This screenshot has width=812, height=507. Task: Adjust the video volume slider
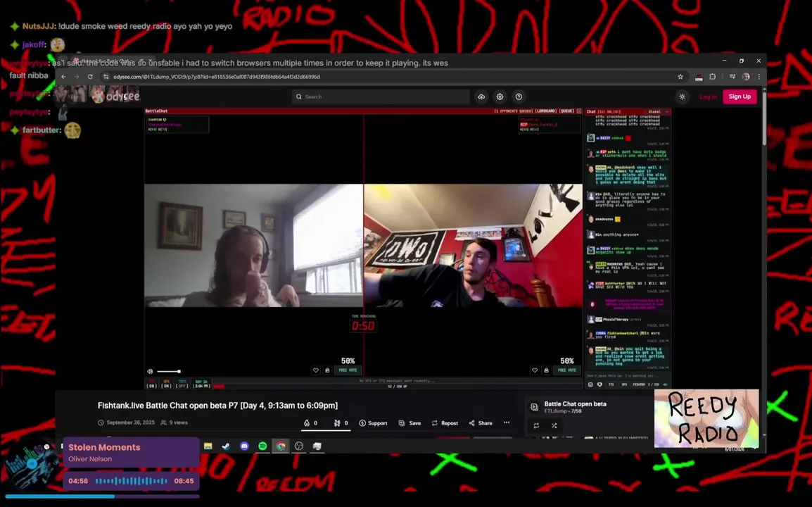(x=168, y=371)
